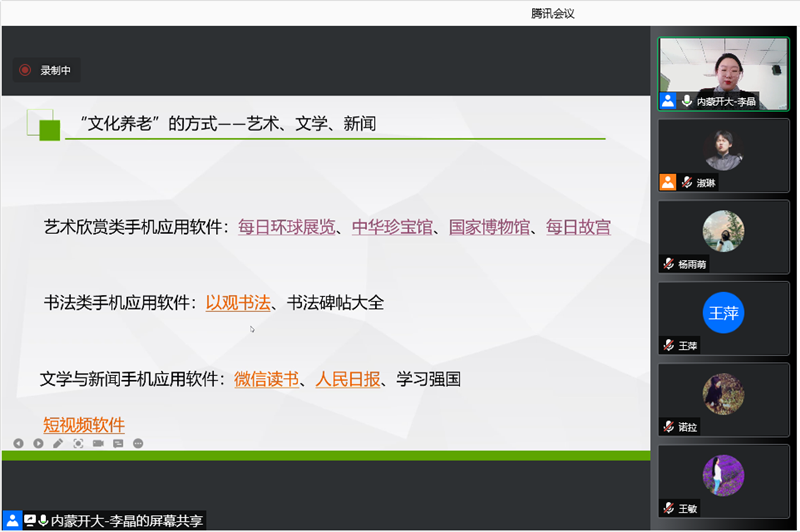
Task: Open more slideshow options (three dots)
Action: coord(138,443)
